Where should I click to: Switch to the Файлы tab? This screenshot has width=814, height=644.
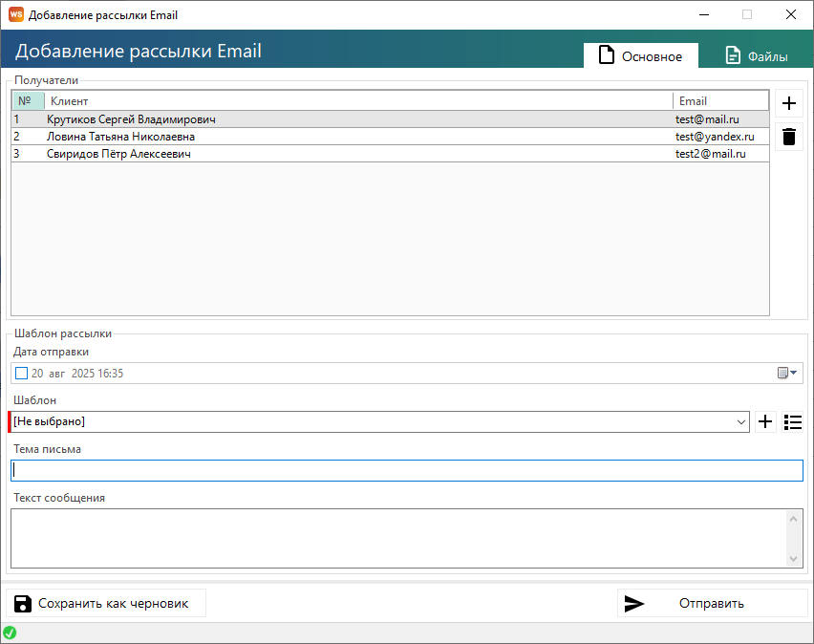[757, 56]
